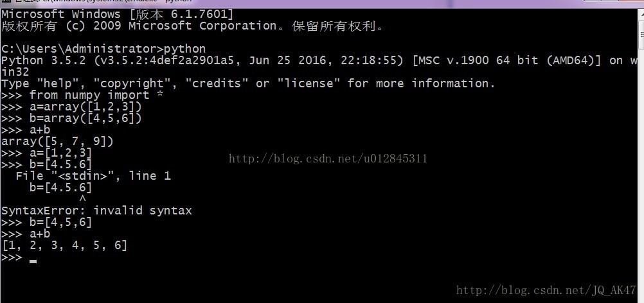Viewport: 644px width, 303px height.
Task: Click 'C:\Users\Administrator>python' prompt line
Action: pos(103,49)
